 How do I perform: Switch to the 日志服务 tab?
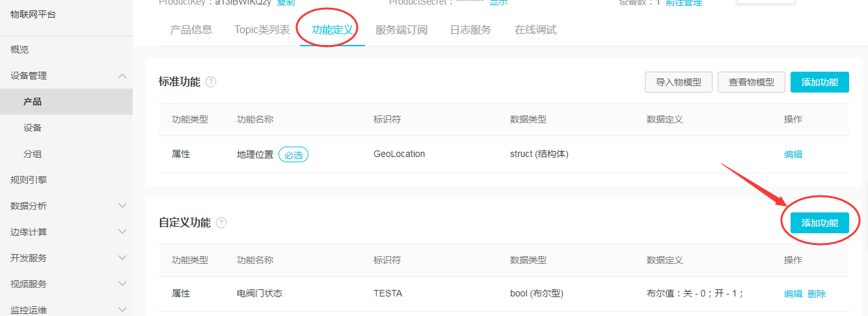(470, 30)
